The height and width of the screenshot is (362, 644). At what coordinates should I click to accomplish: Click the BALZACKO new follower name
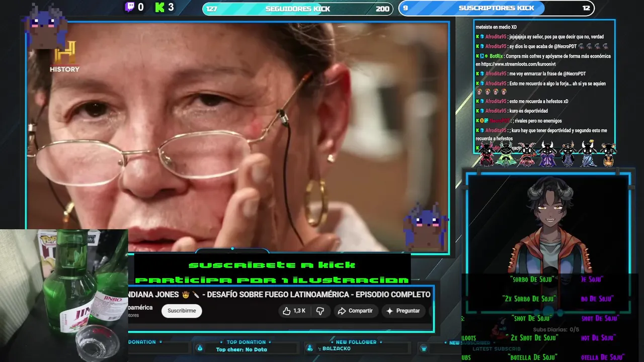[x=337, y=349]
